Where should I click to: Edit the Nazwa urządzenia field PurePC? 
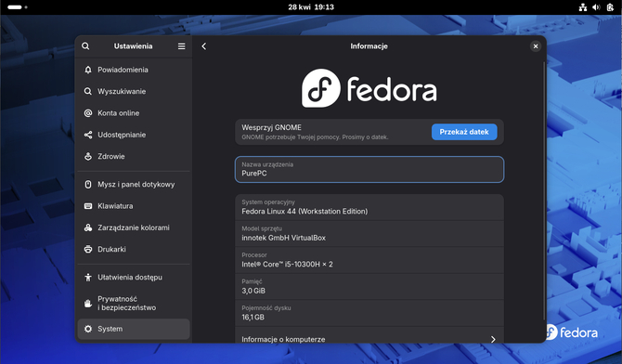(x=369, y=170)
